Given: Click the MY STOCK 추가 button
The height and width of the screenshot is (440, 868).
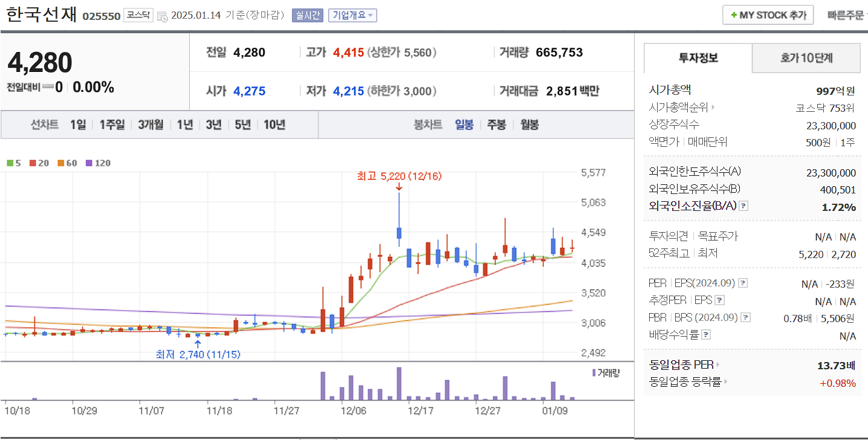Looking at the screenshot, I should tap(768, 14).
